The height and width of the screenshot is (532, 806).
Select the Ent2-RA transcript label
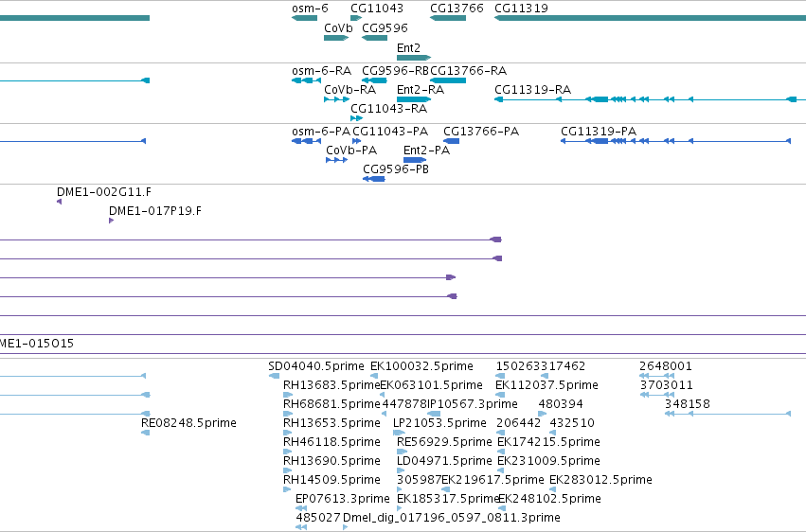pos(421,90)
